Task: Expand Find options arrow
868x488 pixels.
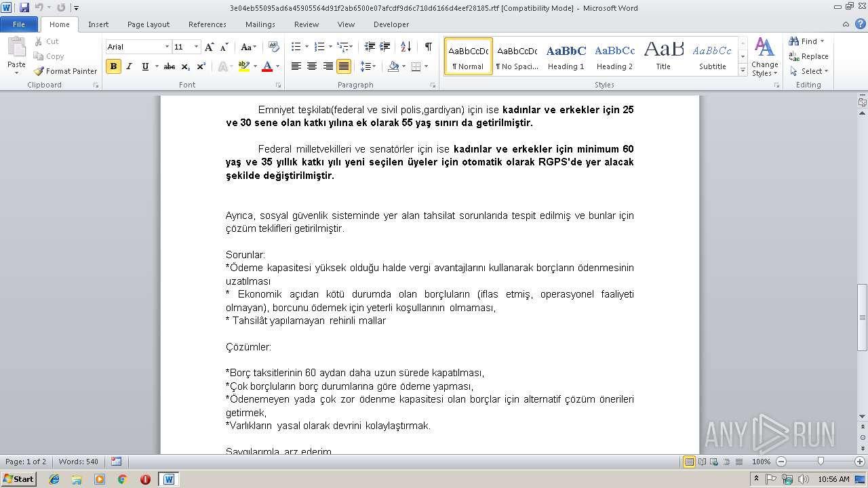Action: pyautogui.click(x=823, y=41)
